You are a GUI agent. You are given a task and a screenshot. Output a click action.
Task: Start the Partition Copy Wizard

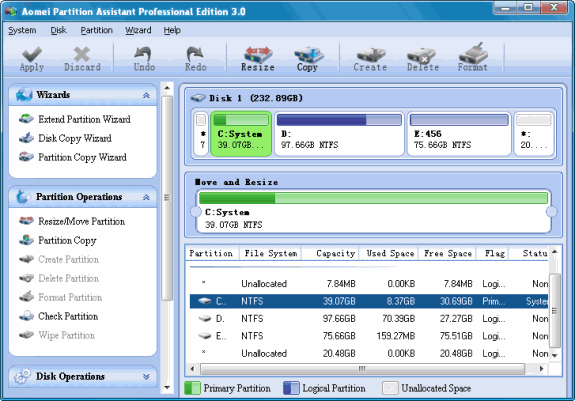pyautogui.click(x=82, y=157)
